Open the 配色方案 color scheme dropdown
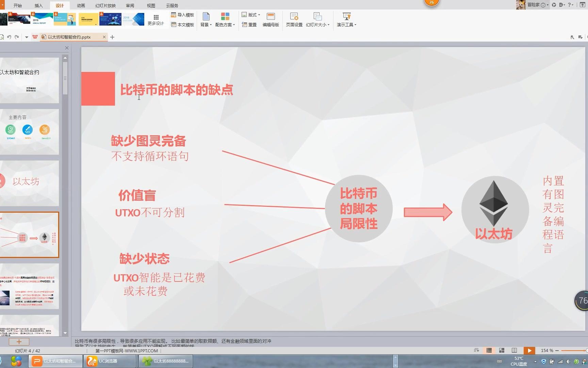The height and width of the screenshot is (368, 588). click(225, 20)
